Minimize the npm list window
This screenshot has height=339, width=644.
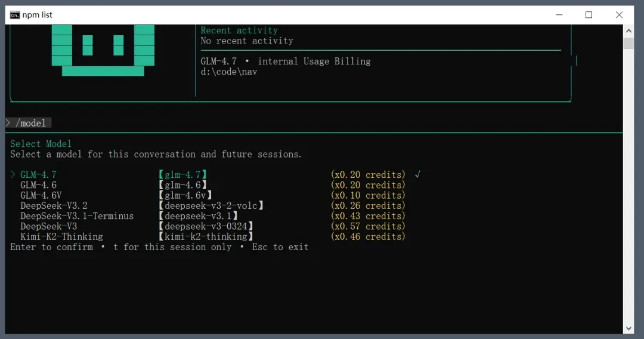[x=559, y=15]
